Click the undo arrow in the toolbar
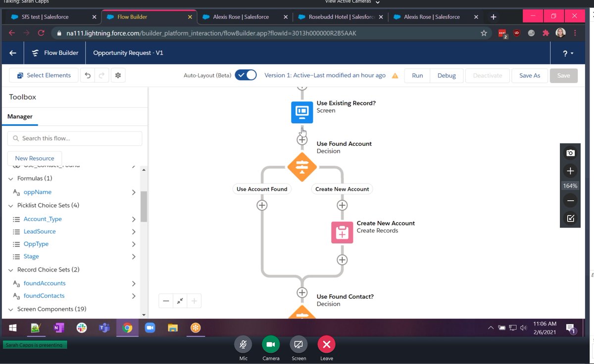Image resolution: width=594 pixels, height=364 pixels. point(88,75)
